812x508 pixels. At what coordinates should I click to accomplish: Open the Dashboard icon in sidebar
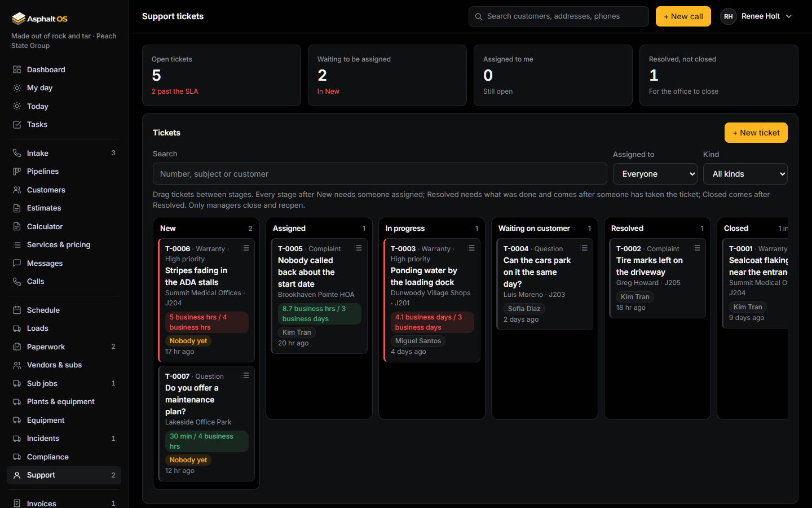[17, 69]
